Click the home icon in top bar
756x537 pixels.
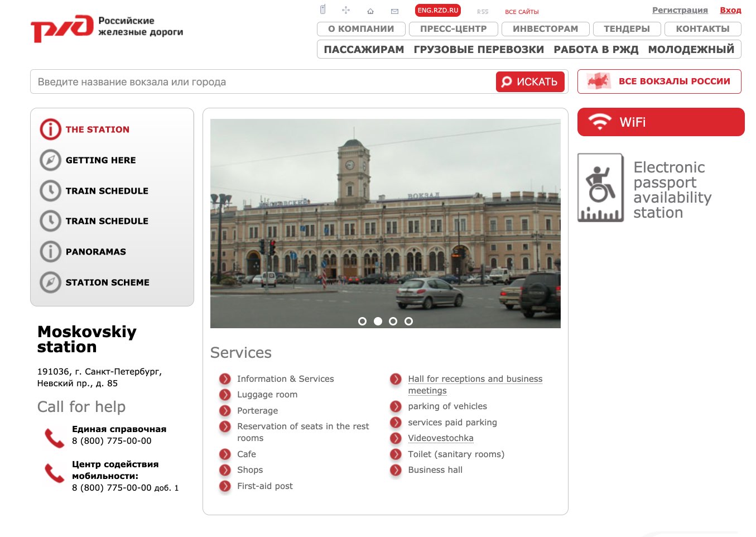(370, 11)
